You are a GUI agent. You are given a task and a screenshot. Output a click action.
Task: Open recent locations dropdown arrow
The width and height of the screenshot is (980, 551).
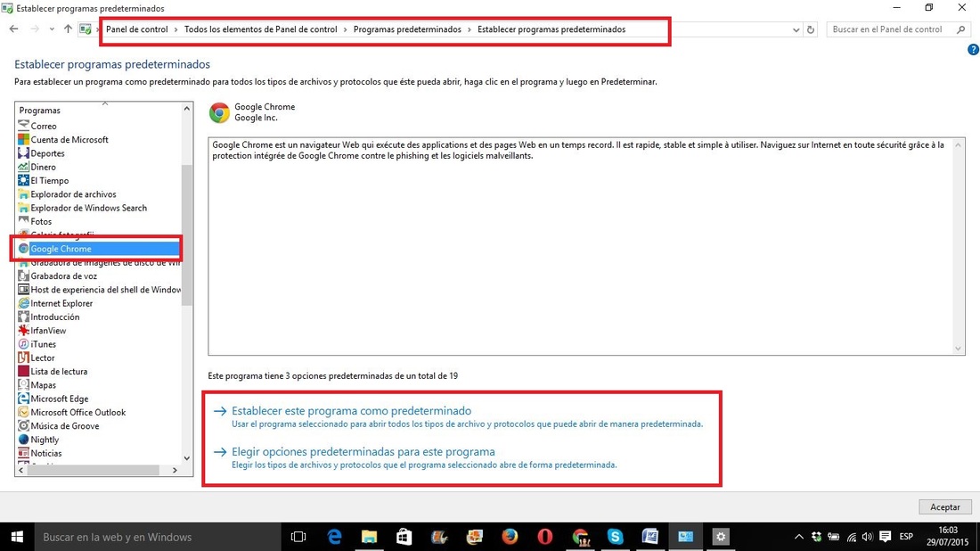pos(52,29)
